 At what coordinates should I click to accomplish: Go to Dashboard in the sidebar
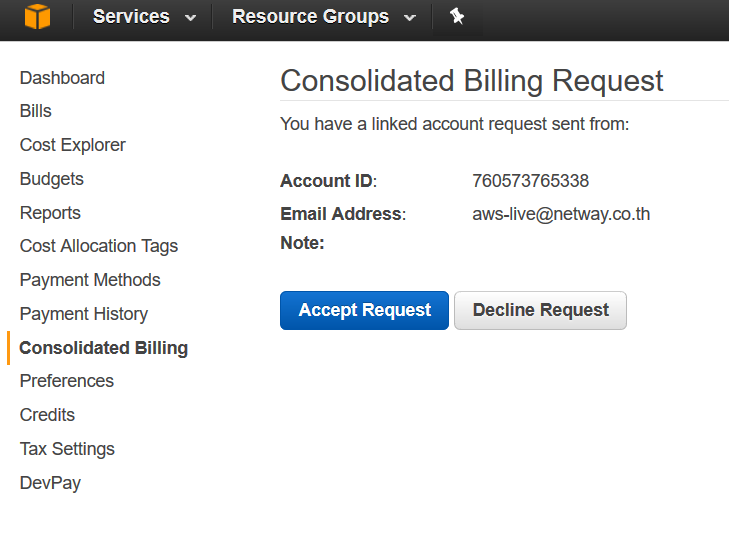click(62, 78)
